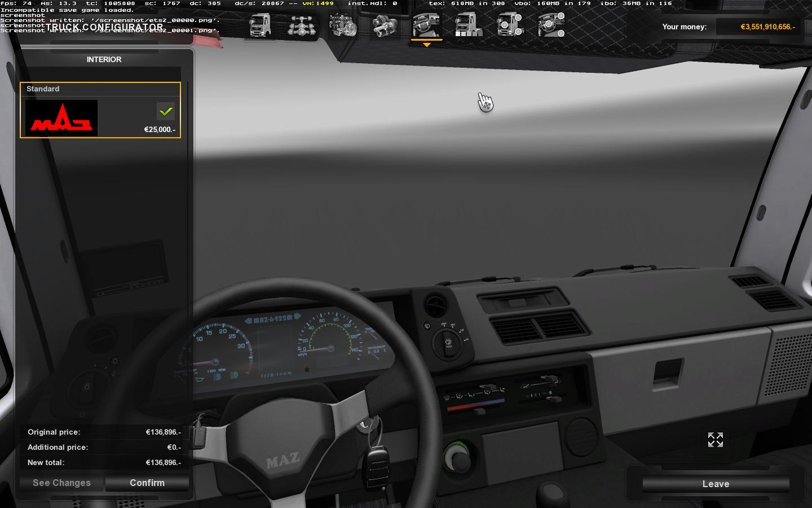
Task: Toggle the green checkmark on Standard interior
Action: [x=165, y=112]
